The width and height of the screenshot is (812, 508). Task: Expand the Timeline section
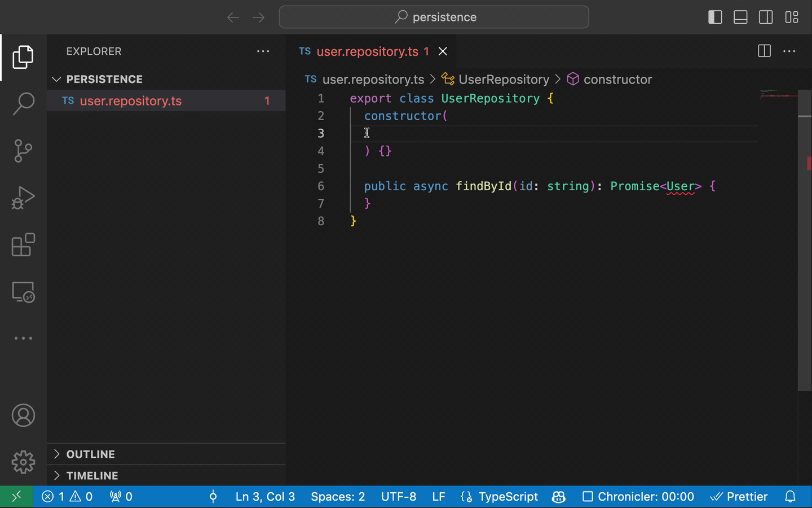92,476
